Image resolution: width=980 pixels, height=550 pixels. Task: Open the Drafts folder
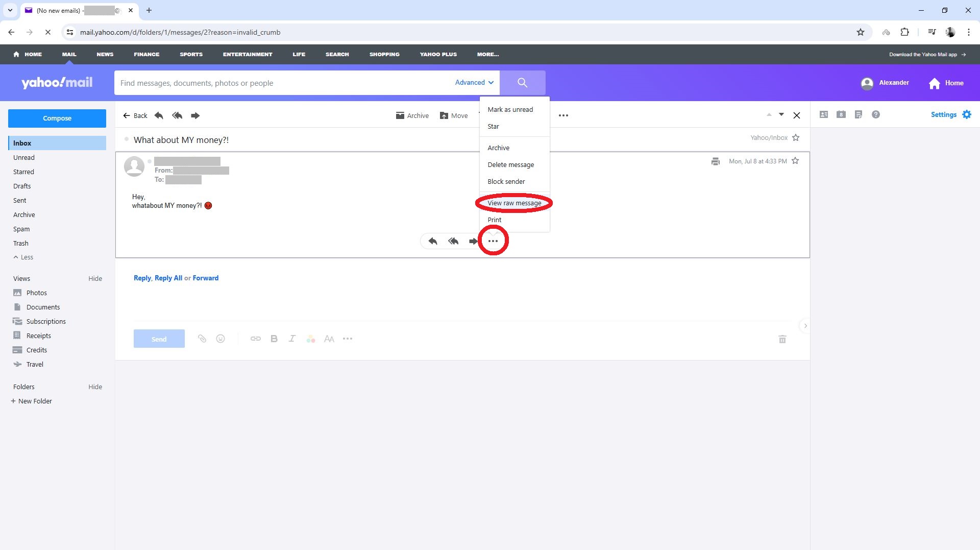click(22, 186)
